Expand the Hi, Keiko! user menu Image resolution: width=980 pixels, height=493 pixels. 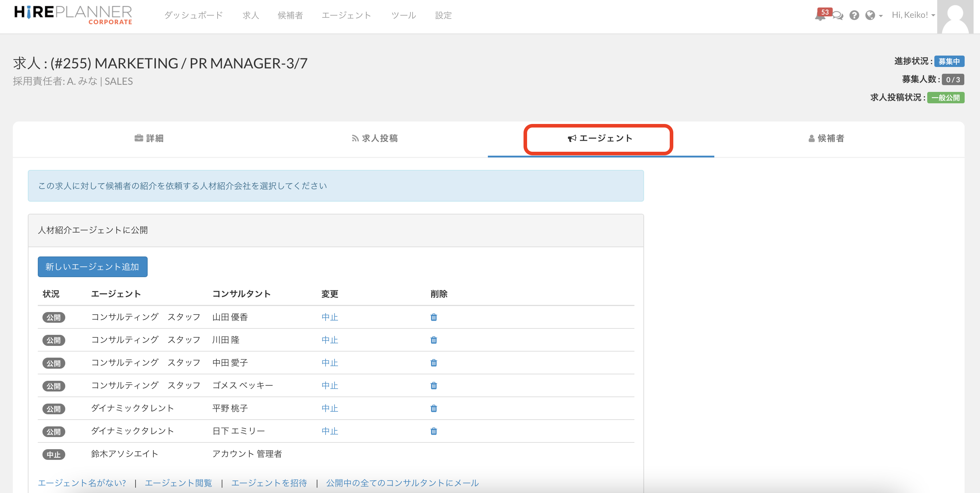click(x=913, y=15)
